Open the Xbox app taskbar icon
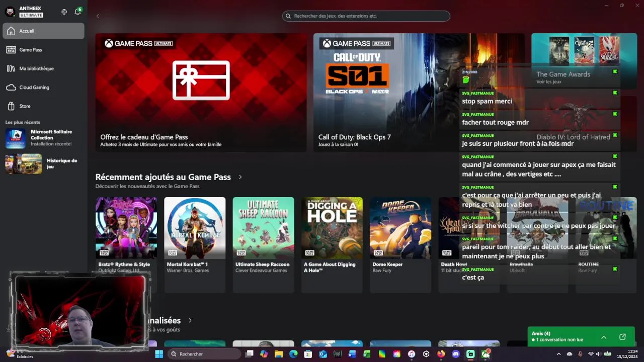The width and height of the screenshot is (644, 362). coord(486,354)
